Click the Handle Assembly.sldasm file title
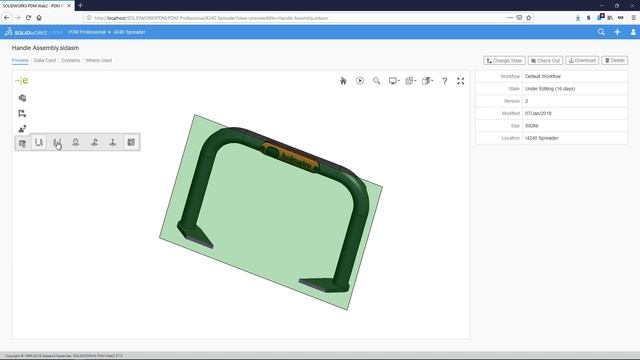The width and height of the screenshot is (640, 360). pyautogui.click(x=45, y=48)
